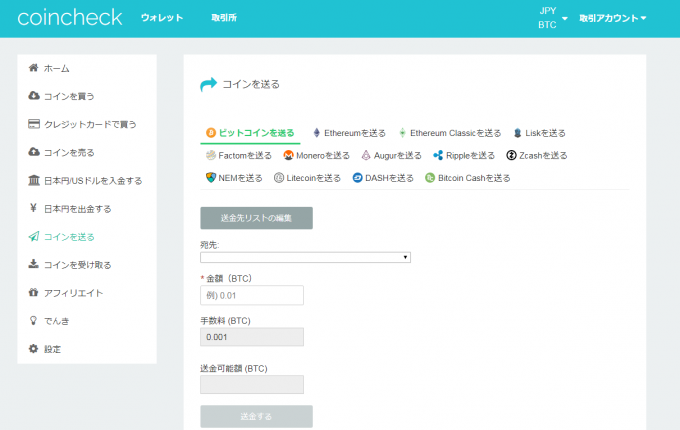Switch to DASHを送る tab

point(383,178)
